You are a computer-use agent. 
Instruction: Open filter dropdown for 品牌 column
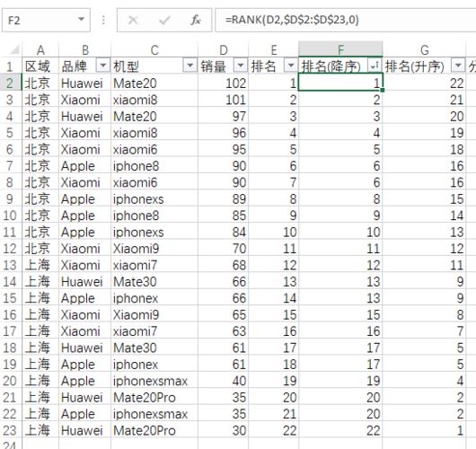coord(103,66)
